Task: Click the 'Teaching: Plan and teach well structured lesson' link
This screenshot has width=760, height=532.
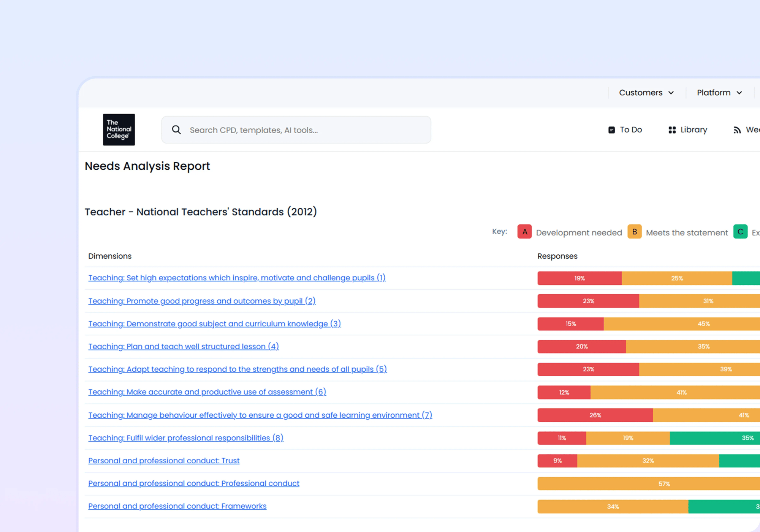Action: (183, 346)
